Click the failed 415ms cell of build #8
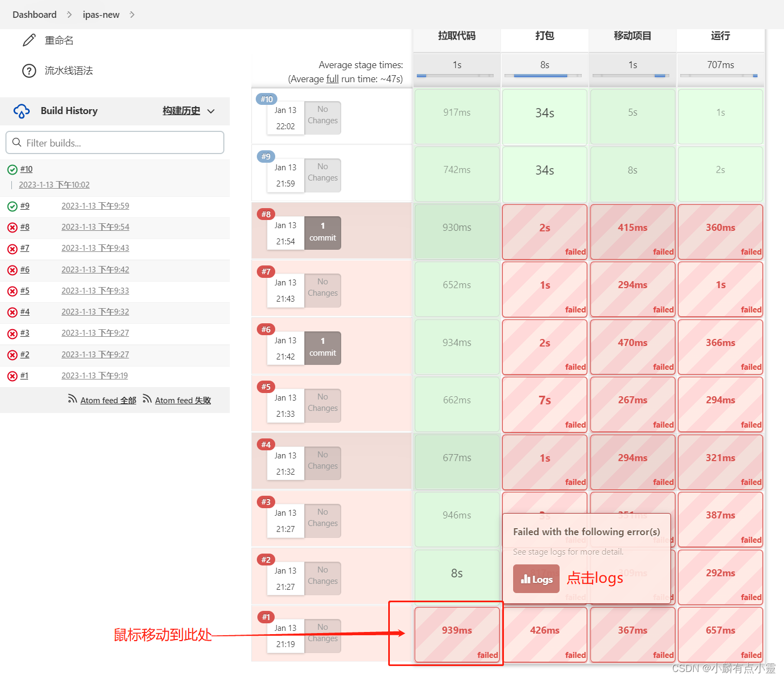 click(x=633, y=232)
